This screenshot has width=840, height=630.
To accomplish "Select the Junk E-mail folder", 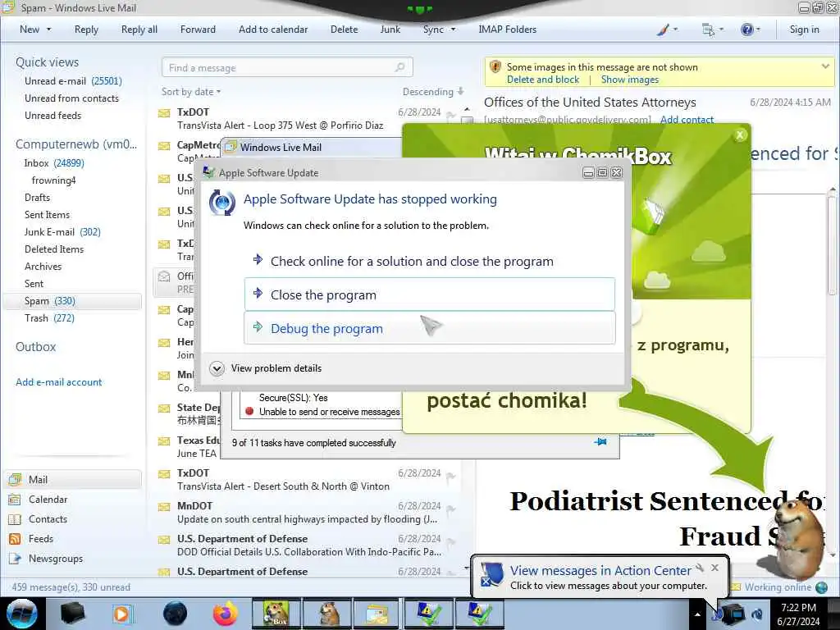I will click(62, 232).
